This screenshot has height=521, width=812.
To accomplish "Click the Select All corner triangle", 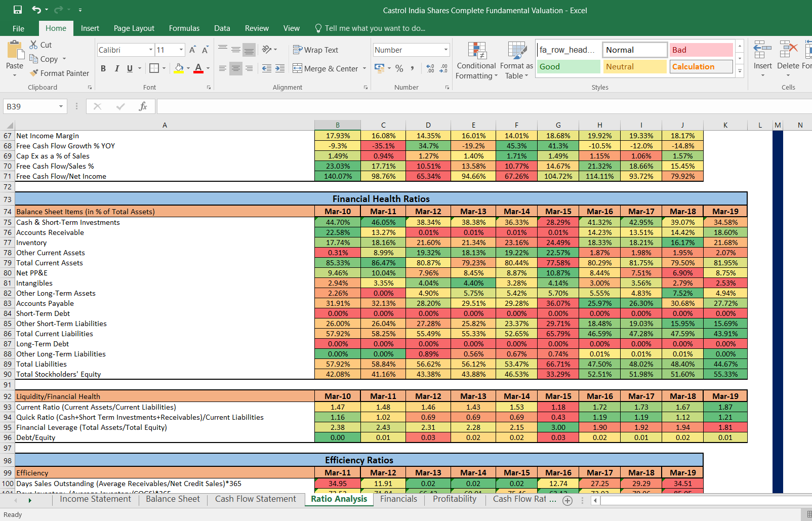I will coord(9,125).
